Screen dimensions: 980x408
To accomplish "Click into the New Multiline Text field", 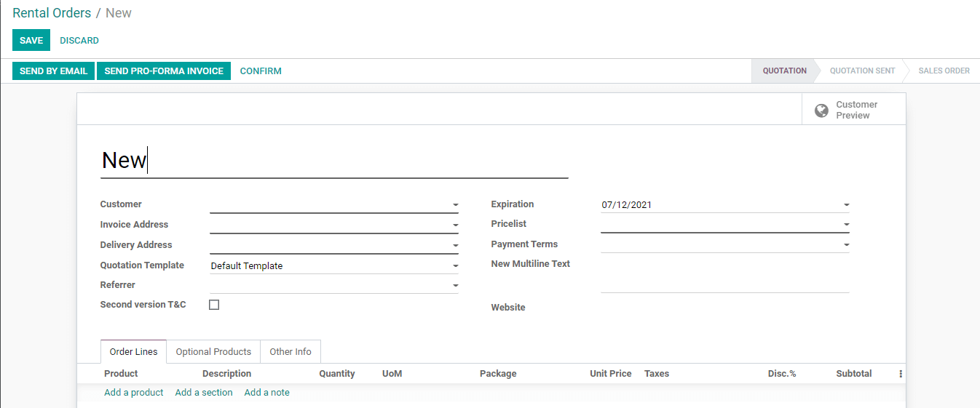I will (x=724, y=276).
